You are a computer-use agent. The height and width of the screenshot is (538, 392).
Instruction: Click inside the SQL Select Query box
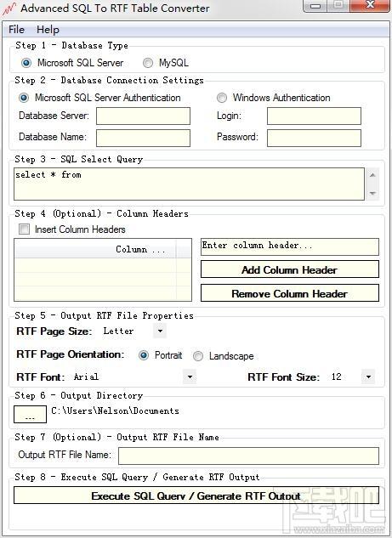(x=189, y=184)
